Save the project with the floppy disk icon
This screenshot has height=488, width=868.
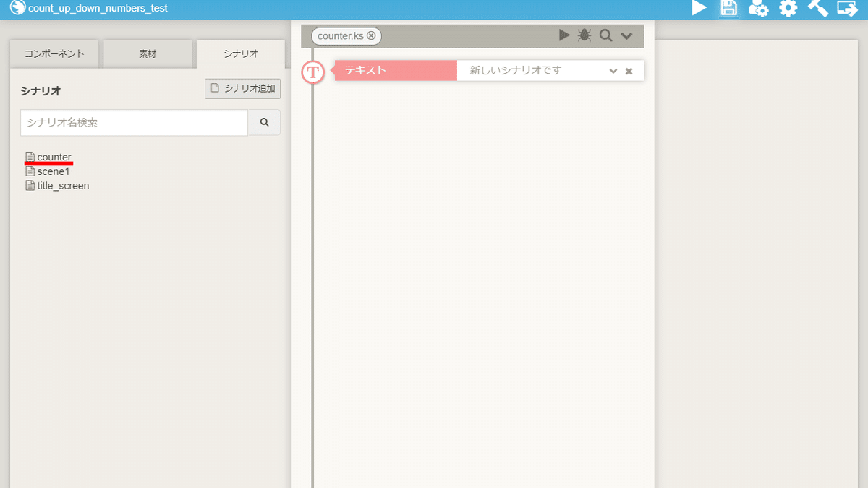728,9
